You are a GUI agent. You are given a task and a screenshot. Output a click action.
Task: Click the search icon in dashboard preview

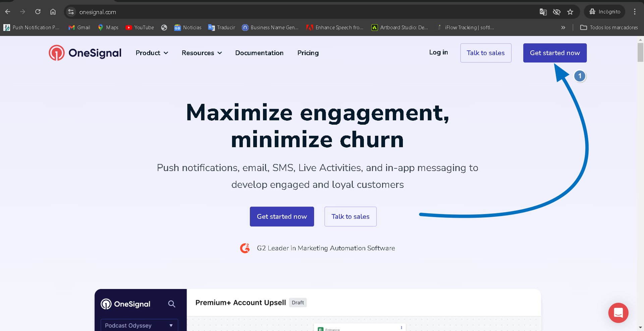click(172, 304)
